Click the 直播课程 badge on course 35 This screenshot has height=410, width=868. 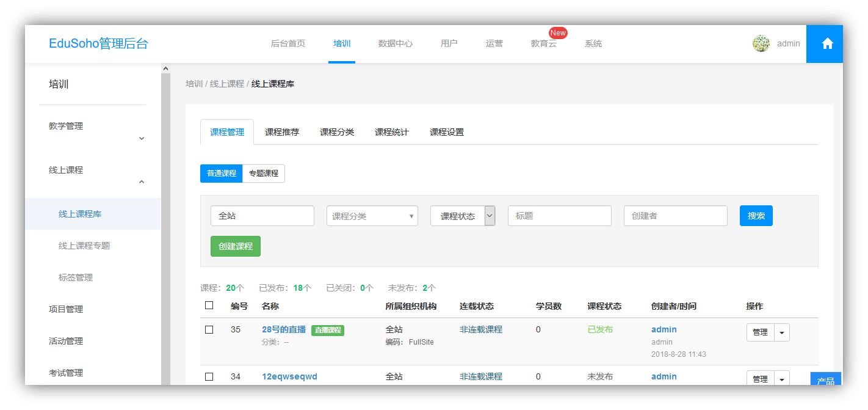pyautogui.click(x=328, y=330)
